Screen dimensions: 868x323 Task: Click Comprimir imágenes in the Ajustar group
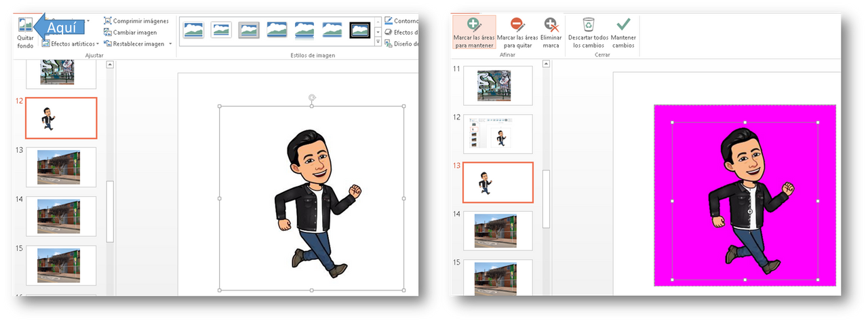click(136, 21)
